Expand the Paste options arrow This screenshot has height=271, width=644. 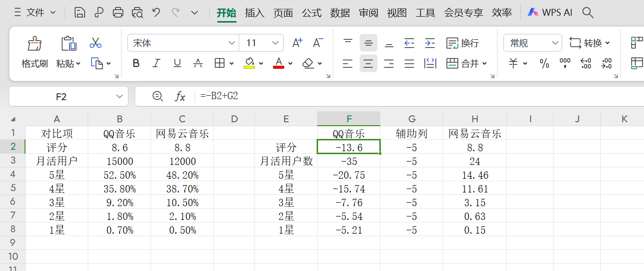78,64
